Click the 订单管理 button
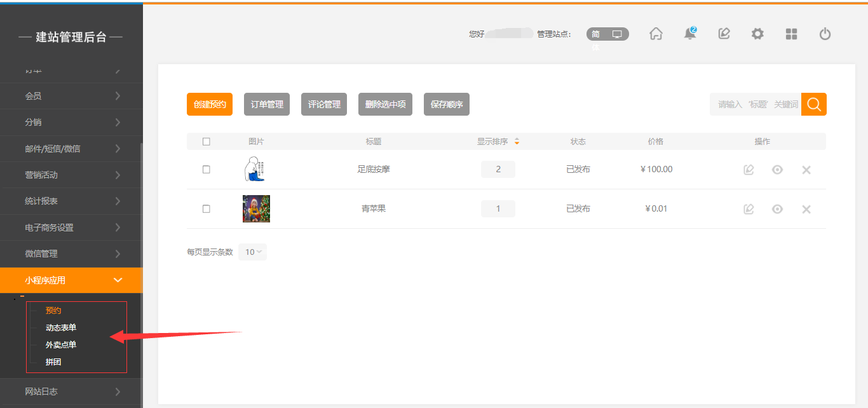The width and height of the screenshot is (868, 408). pyautogui.click(x=267, y=104)
